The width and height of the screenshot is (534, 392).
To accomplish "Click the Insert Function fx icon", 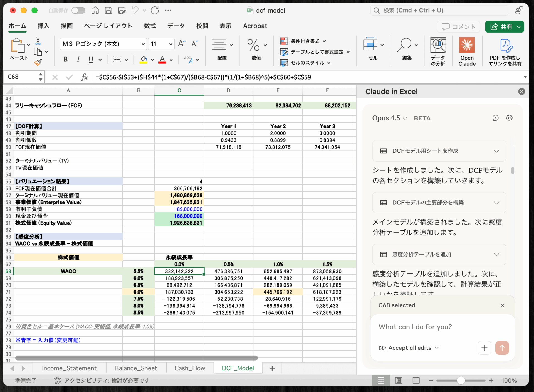I will coord(84,77).
